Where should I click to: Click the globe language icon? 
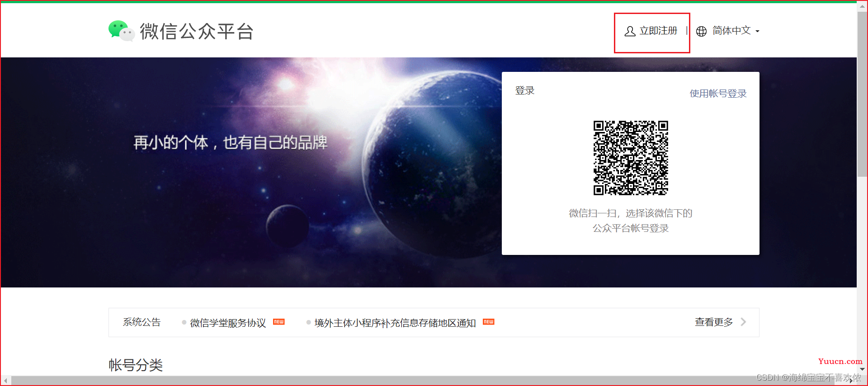pos(701,31)
